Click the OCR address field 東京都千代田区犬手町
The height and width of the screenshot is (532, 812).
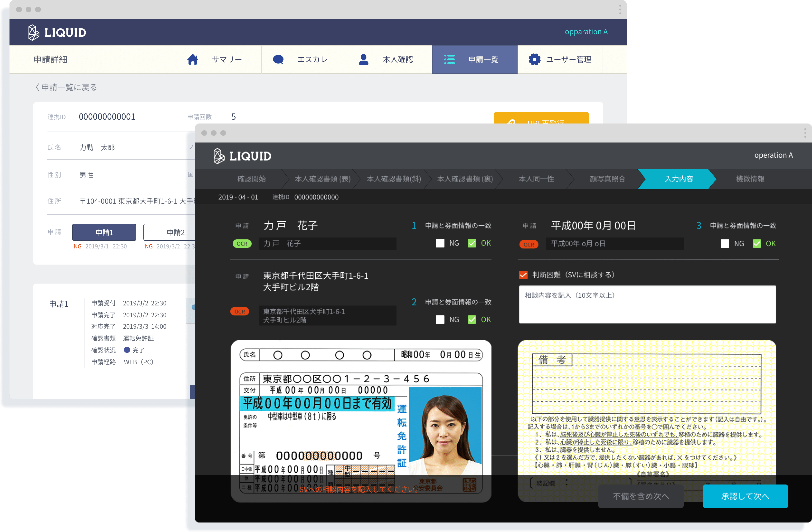pyautogui.click(x=327, y=316)
